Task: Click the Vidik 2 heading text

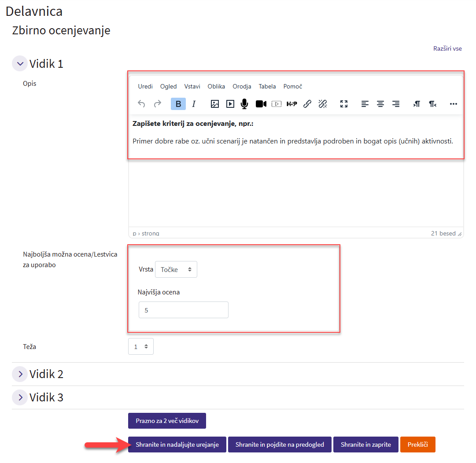Action: [46, 374]
